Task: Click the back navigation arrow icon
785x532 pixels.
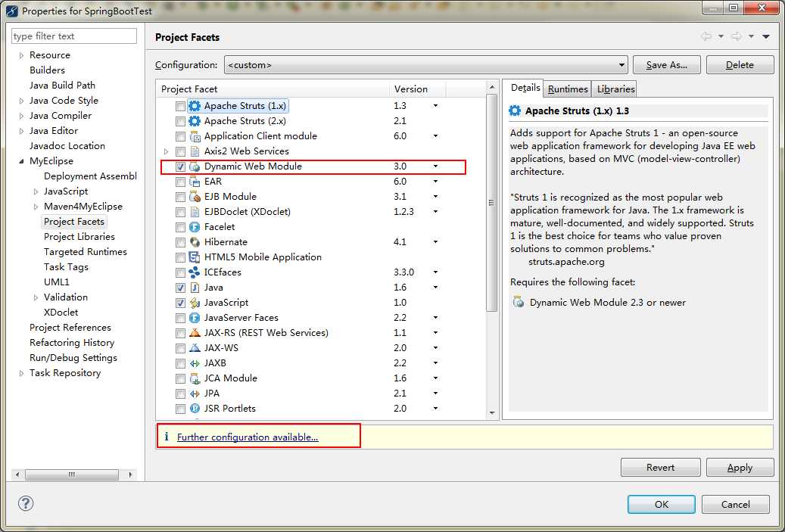Action: (706, 36)
